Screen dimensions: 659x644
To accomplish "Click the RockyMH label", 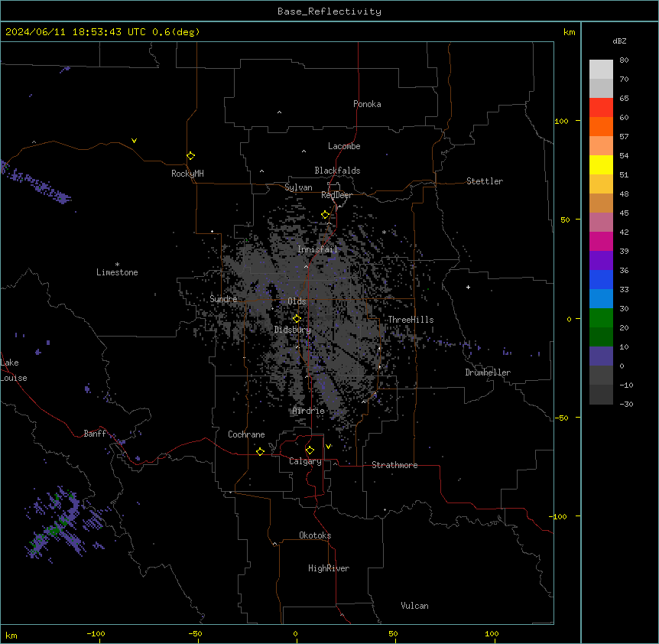I will point(187,174).
